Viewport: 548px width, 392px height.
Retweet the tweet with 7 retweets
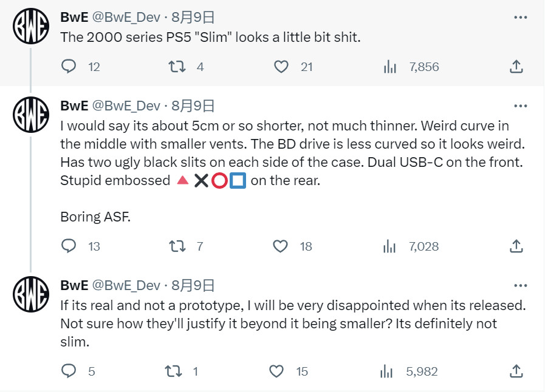[176, 246]
